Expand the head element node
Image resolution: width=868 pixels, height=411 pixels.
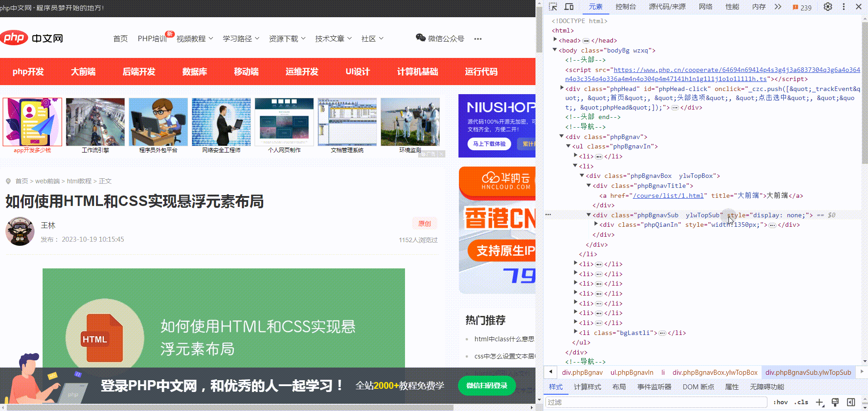555,40
